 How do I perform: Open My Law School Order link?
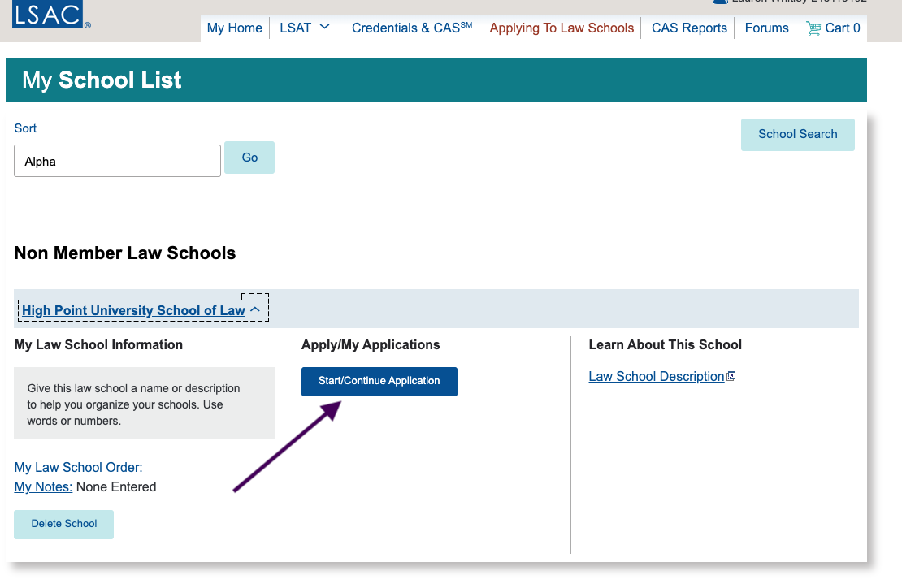coord(78,467)
